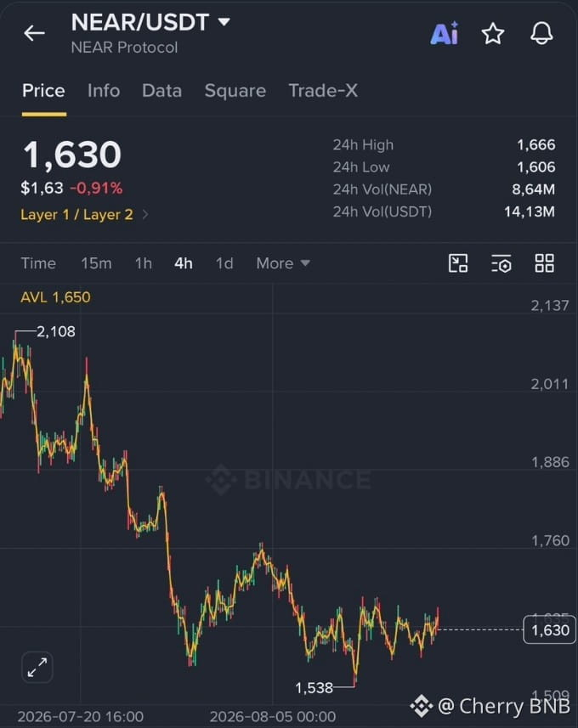
Task: Select the 2026-08-05 00:00 date label
Action: click(273, 716)
